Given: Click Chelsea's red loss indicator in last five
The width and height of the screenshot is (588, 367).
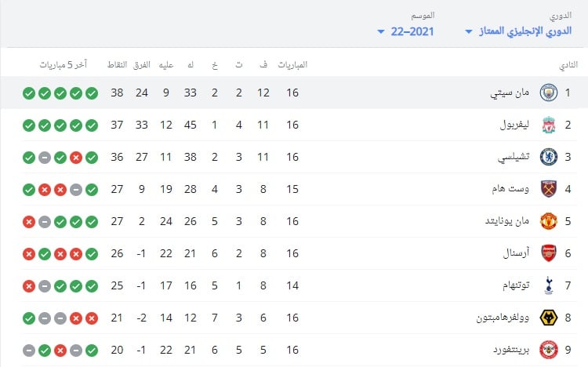Looking at the screenshot, I should (x=76, y=158).
